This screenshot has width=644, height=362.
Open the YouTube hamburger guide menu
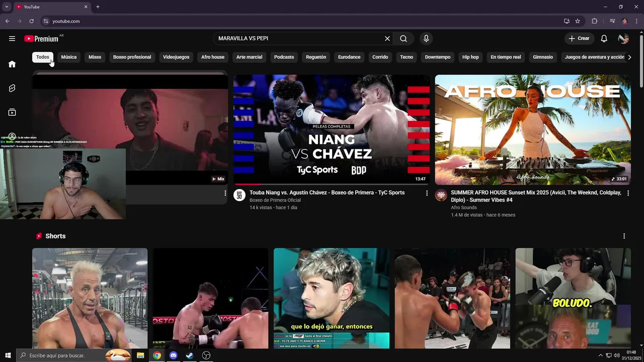point(12,39)
